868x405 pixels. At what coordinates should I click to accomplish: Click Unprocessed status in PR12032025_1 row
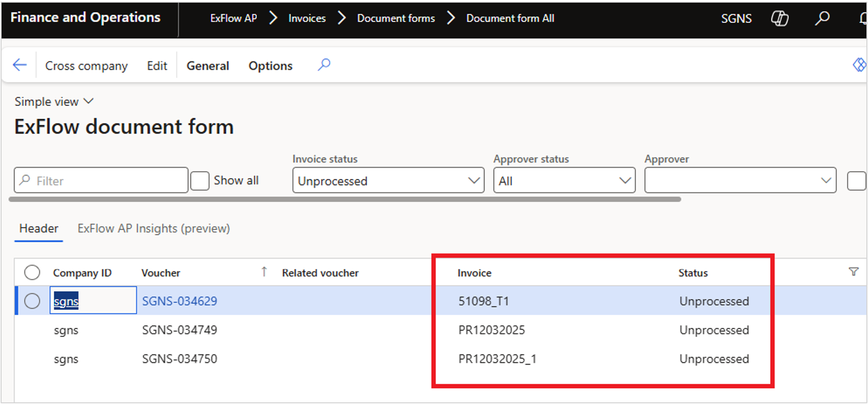point(714,359)
